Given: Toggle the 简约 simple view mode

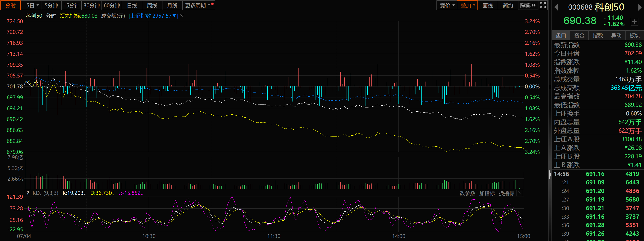Looking at the screenshot, I should (x=508, y=5).
